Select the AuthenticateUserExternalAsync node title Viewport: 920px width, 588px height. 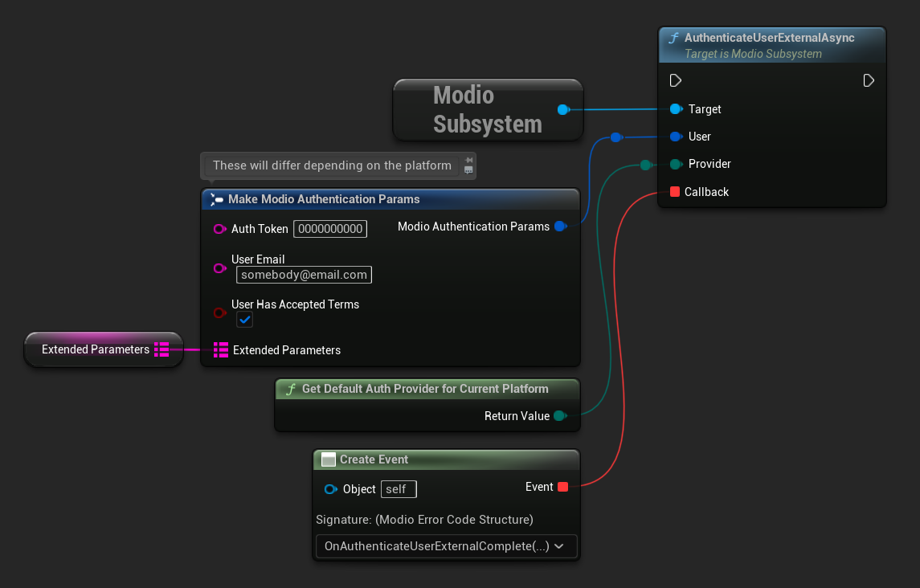[x=769, y=38]
